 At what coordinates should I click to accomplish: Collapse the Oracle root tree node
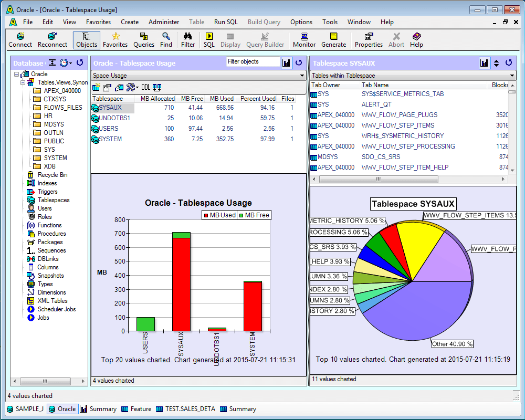pyautogui.click(x=16, y=74)
